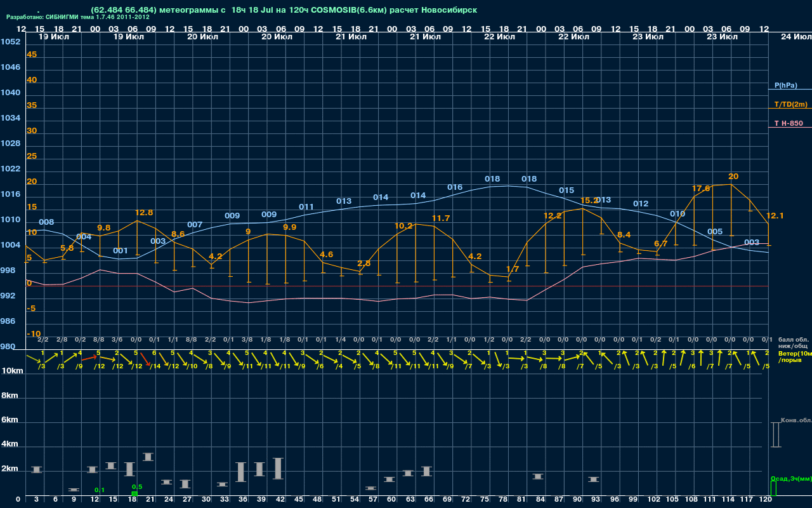Click the green 0.5 precipitation value
The height and width of the screenshot is (508, 812).
[x=137, y=487]
